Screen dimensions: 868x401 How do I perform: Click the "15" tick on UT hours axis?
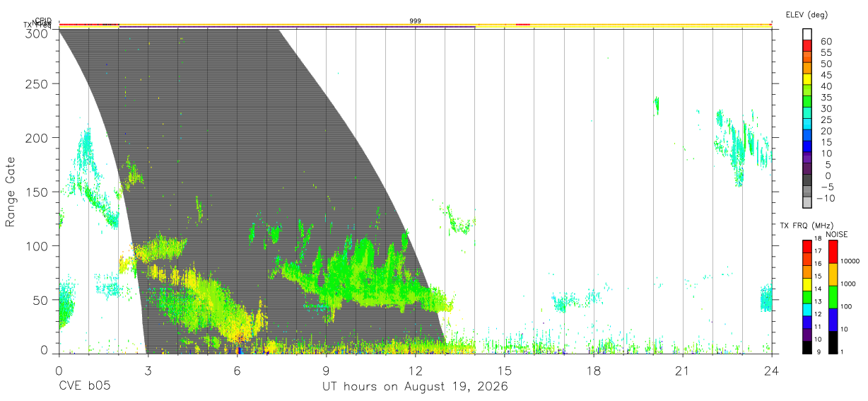coord(504,370)
